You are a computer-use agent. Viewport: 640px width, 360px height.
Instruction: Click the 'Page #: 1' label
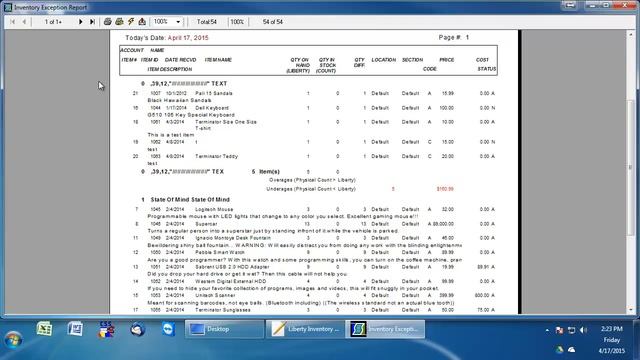[x=454, y=37]
